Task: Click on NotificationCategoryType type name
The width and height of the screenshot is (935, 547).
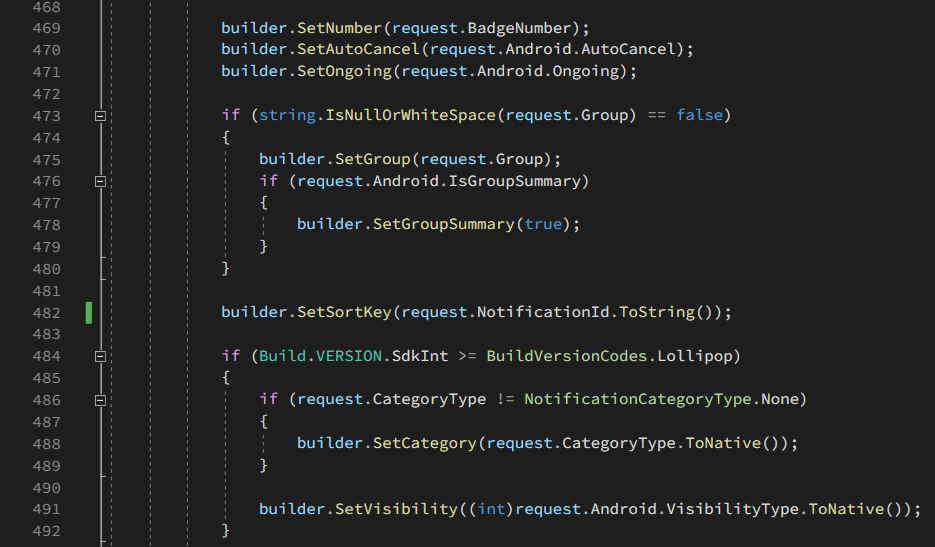Action: [638, 398]
